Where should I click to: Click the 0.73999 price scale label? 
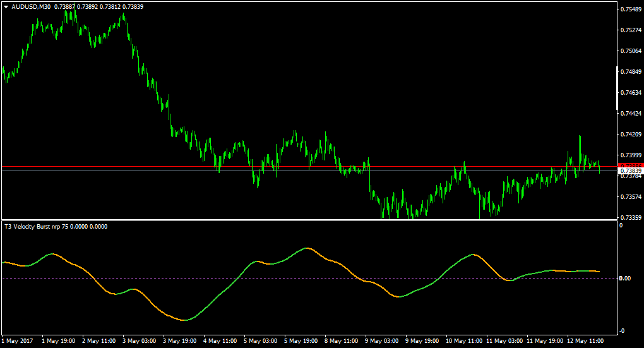631,155
